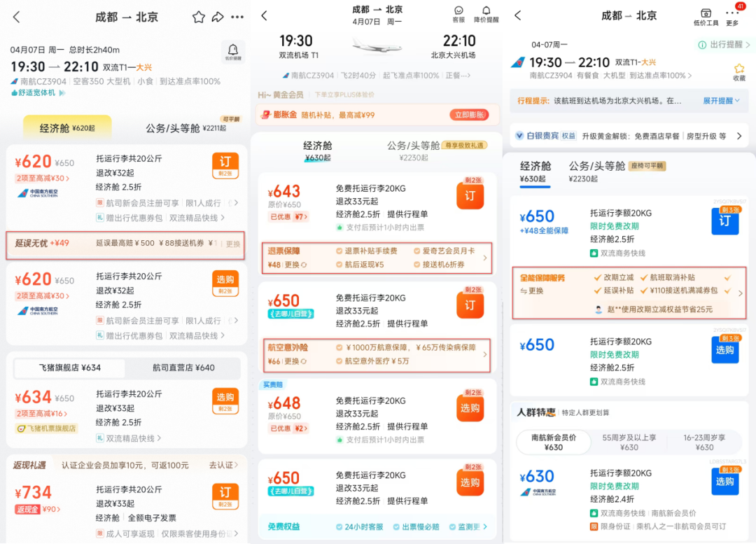Tap the +¥48全能保障 label
Viewport: 756px width, 544px height.
[544, 230]
